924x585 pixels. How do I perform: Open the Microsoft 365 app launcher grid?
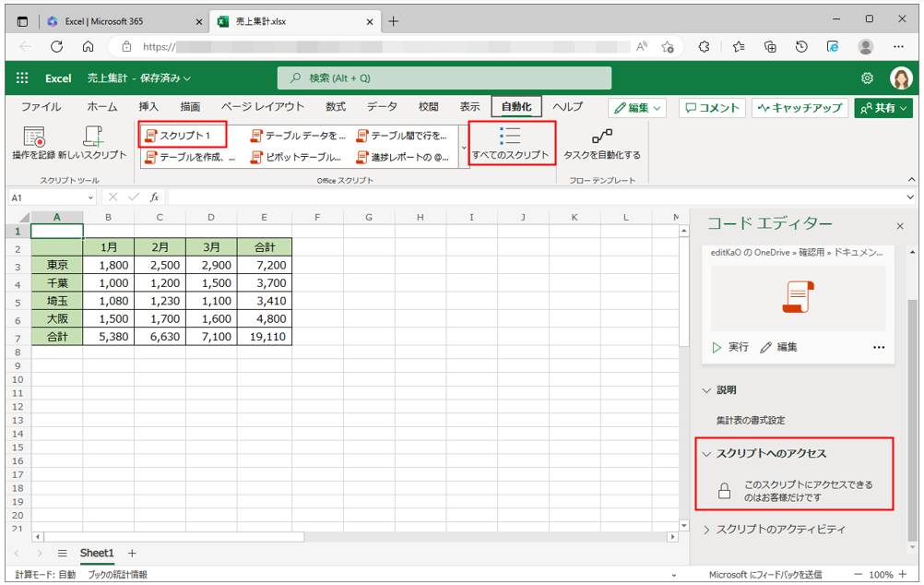pyautogui.click(x=22, y=78)
